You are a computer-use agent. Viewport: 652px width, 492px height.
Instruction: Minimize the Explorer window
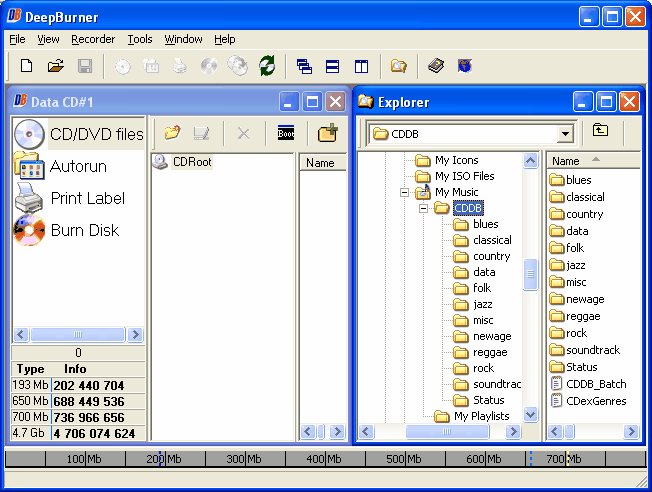tap(583, 102)
